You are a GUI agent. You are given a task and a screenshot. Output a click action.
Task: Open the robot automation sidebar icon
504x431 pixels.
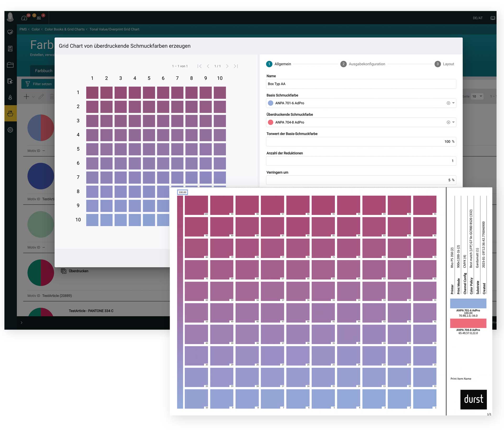click(10, 97)
